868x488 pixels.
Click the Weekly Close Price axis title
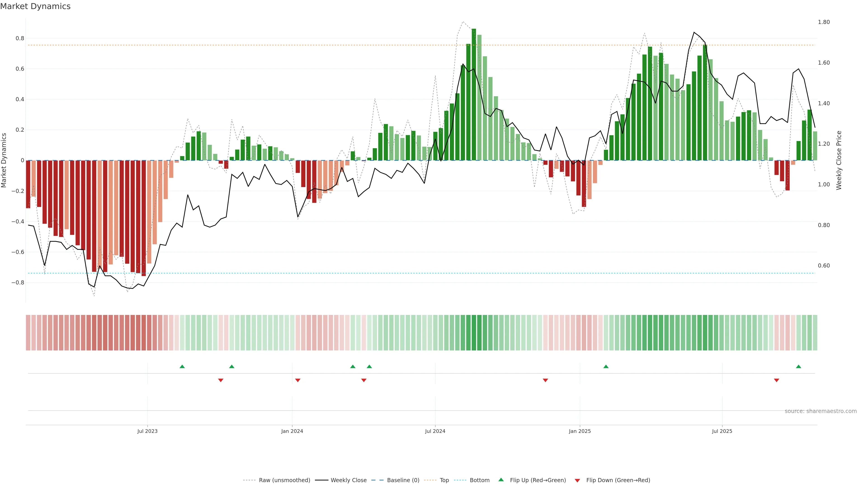pos(839,160)
